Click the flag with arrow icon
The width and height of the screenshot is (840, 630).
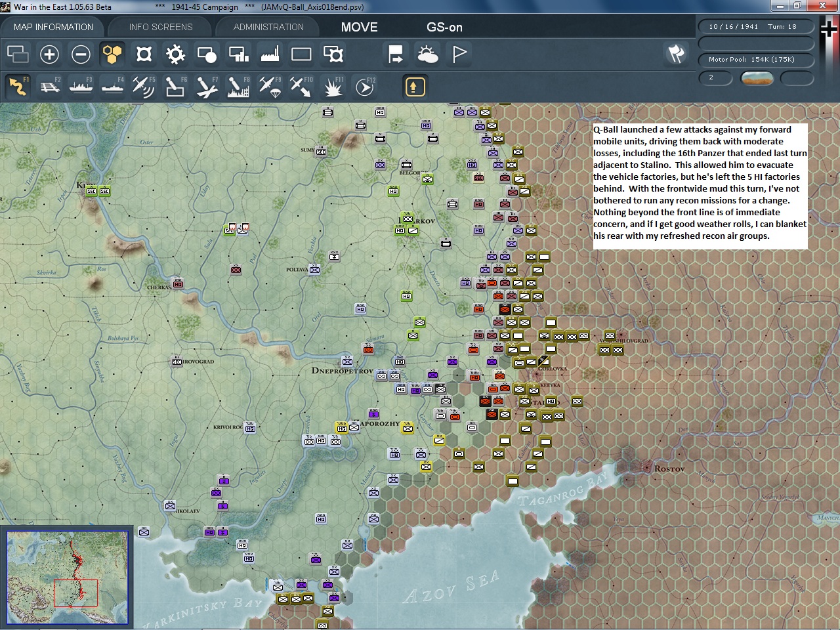[396, 54]
